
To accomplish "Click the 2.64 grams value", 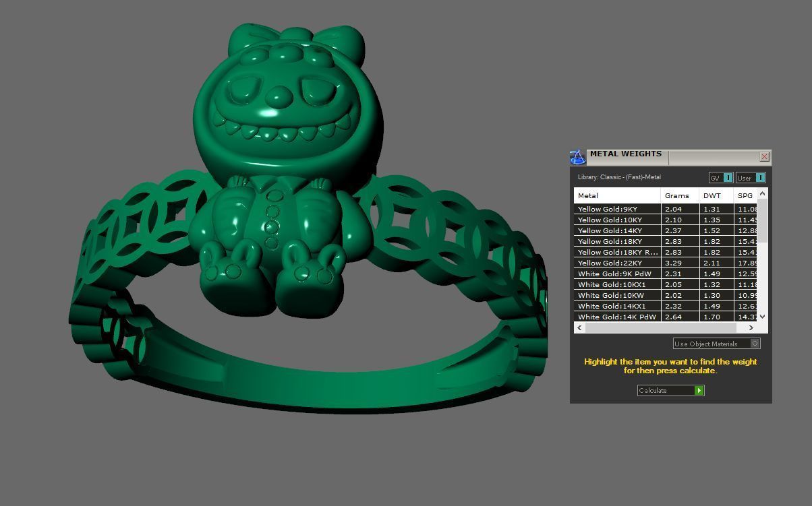I will pos(673,317).
